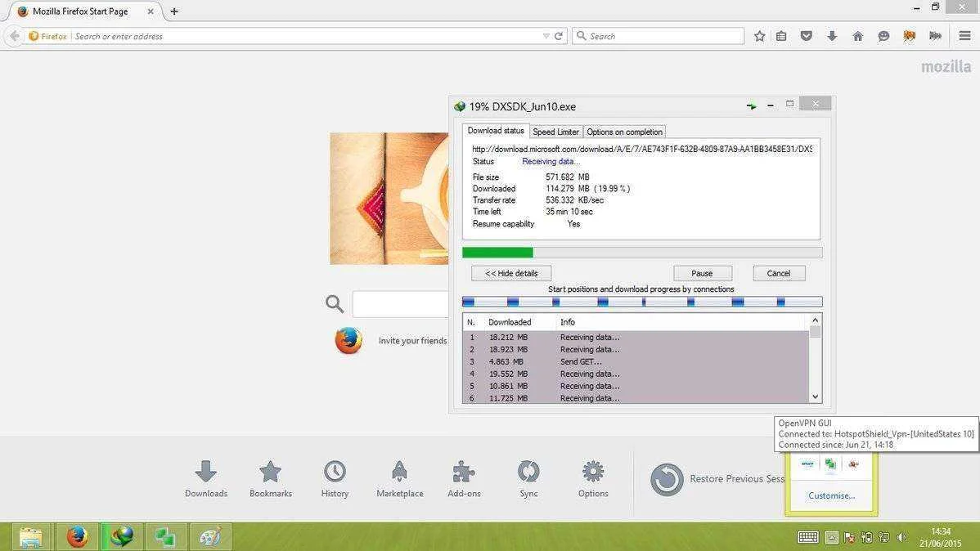Click the download URL text in dialog
980x551 pixels.
[642, 149]
